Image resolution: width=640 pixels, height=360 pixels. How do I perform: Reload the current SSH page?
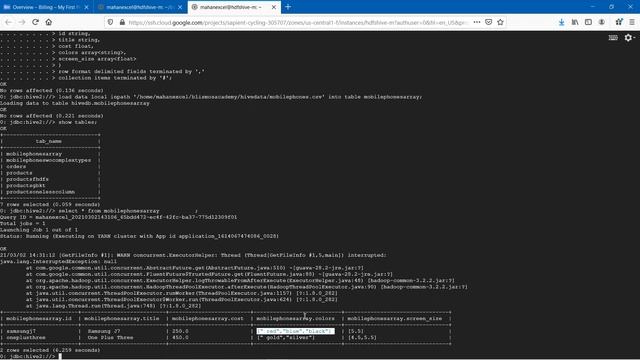click(x=35, y=22)
